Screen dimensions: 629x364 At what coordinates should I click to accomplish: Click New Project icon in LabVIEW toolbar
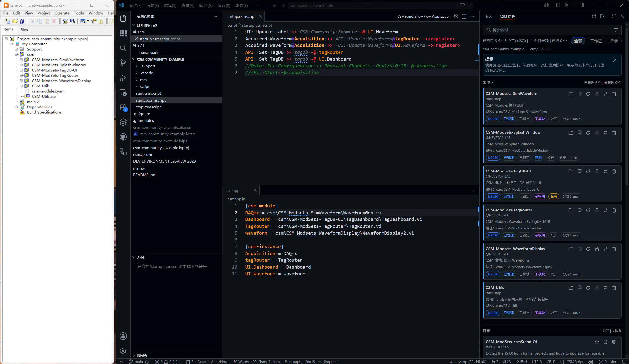(x=7, y=21)
